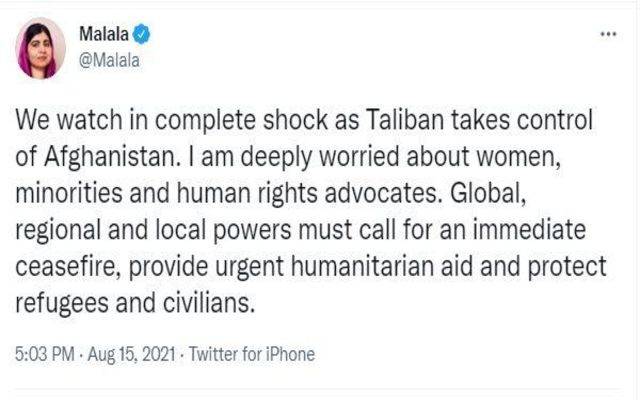
Task: Open the @Malala handle link
Action: pos(109,60)
